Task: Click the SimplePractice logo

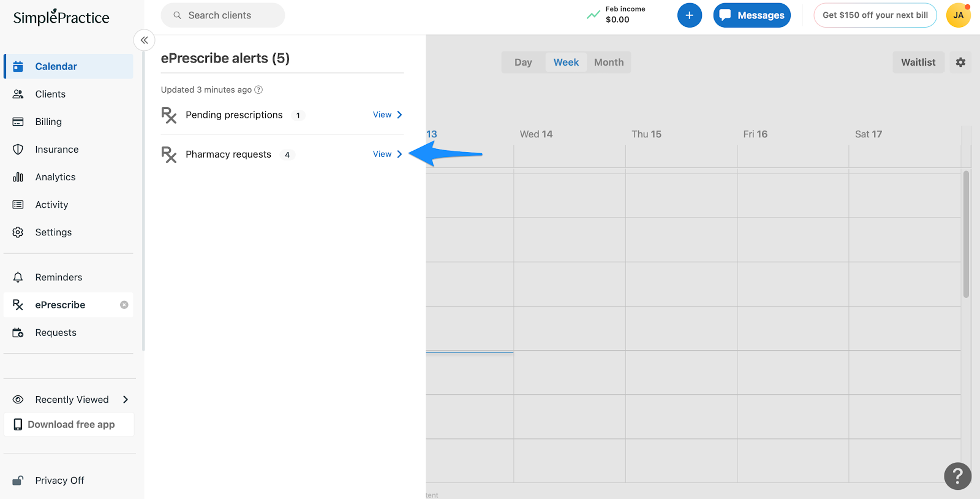Action: pyautogui.click(x=61, y=17)
